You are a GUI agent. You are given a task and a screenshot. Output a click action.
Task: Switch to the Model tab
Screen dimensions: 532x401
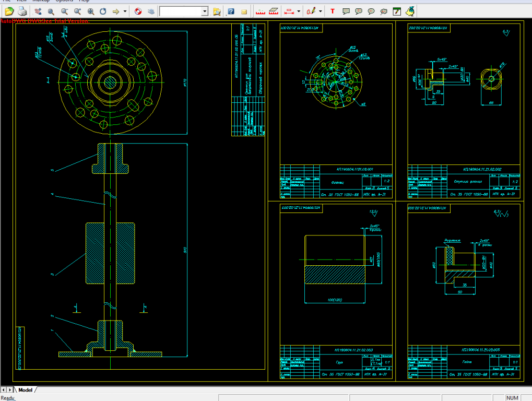point(26,390)
